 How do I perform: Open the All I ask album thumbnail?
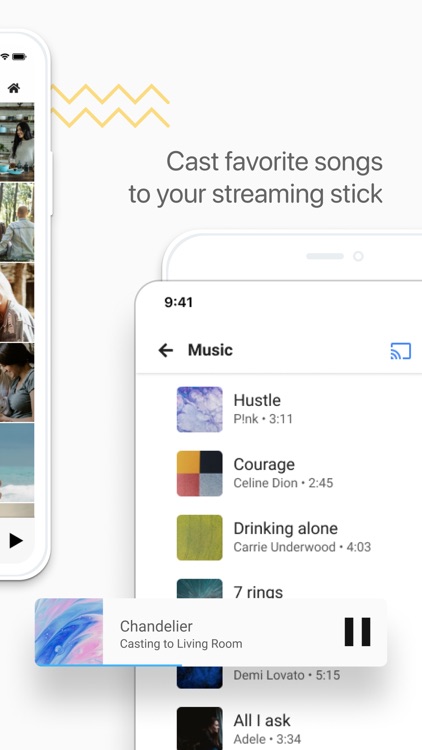click(x=200, y=728)
